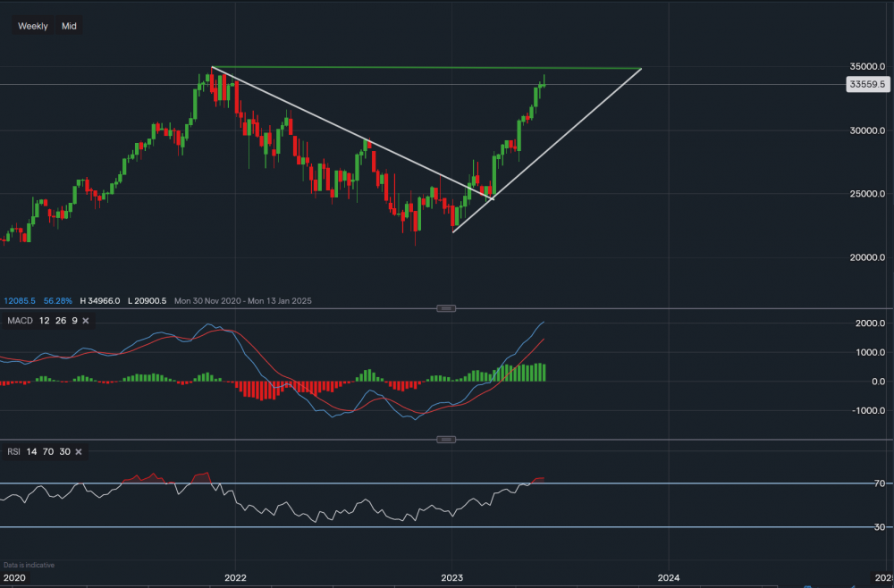Remove the MACD indicator using its X
The image size is (894, 588).
coord(86,321)
